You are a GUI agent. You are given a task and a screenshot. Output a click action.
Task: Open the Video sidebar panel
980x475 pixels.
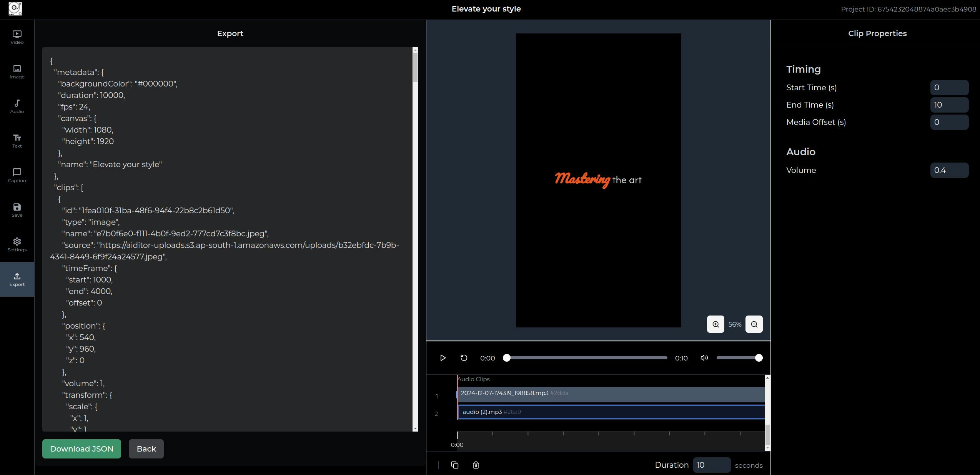click(x=17, y=37)
